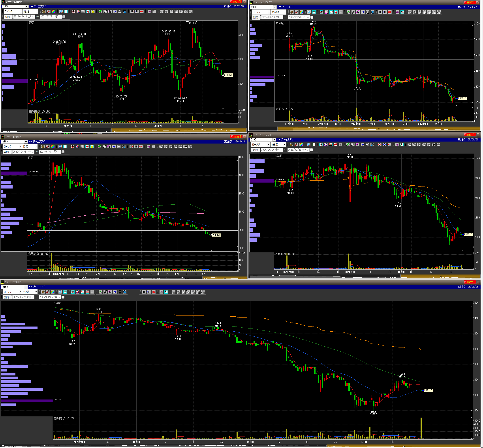This screenshot has width=483, height=448.
Task: Click the wrench settings icon in weekly chart toolbar
Action: point(49,11)
